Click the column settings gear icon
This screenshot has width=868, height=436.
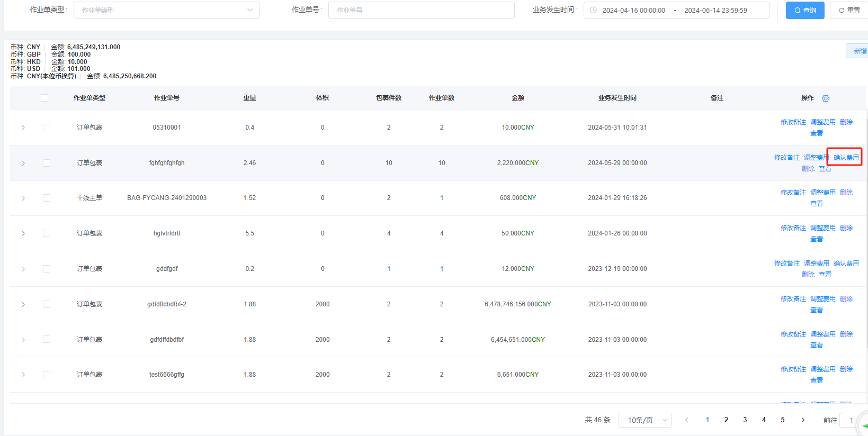click(825, 98)
